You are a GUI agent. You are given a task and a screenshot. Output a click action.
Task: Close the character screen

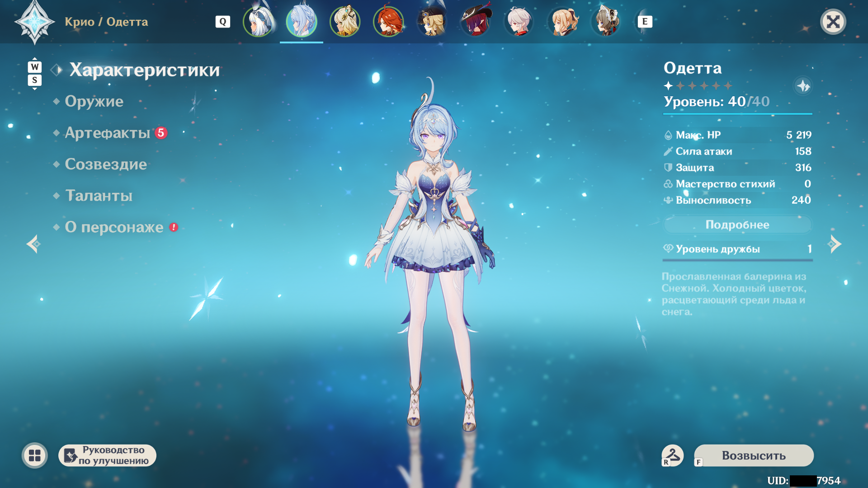(833, 22)
